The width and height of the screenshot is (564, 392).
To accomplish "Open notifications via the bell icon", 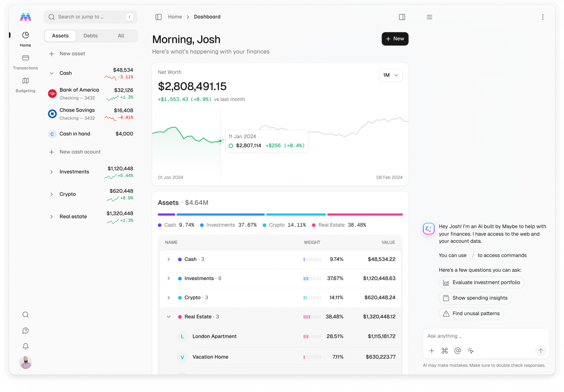I will (x=25, y=346).
